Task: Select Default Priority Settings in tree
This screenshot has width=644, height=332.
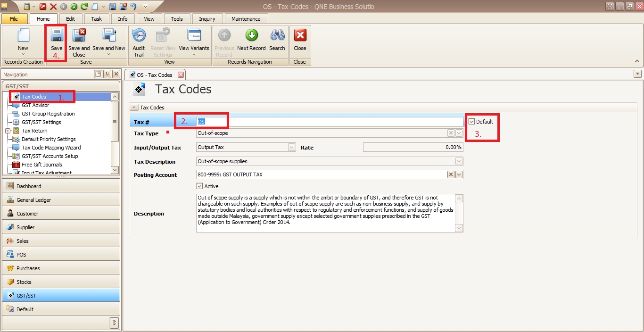Action: point(49,139)
